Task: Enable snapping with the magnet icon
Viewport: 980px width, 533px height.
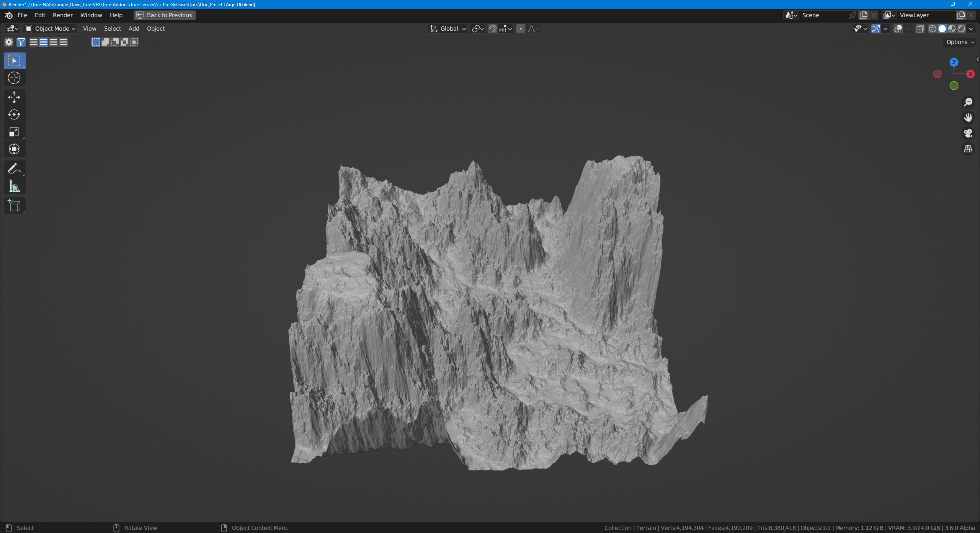Action: coord(493,29)
